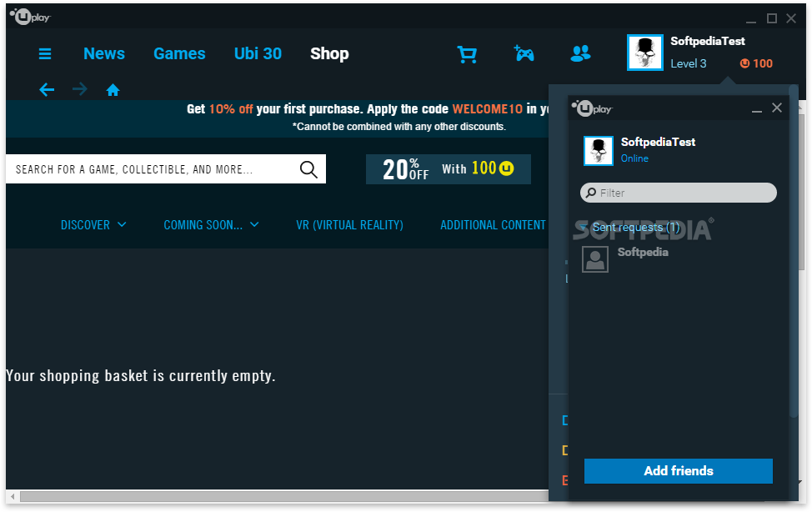Screen dimensions: 812x512
Task: Select the Shop tab
Action: [x=329, y=54]
